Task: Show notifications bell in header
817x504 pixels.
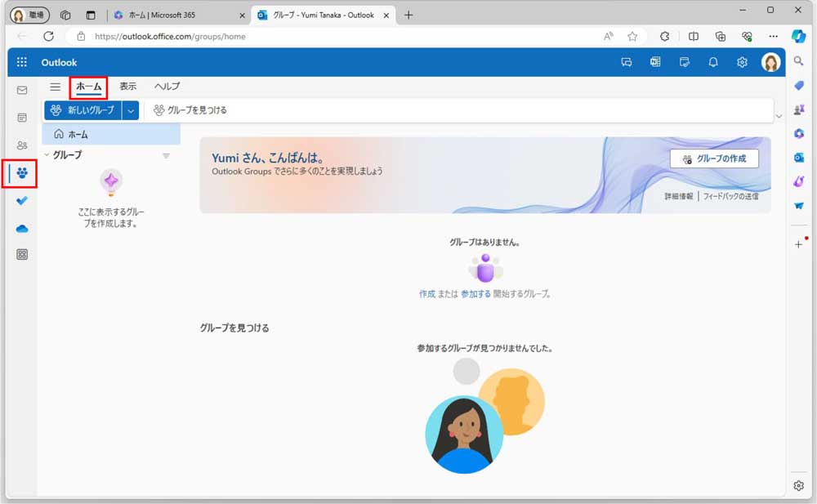Action: tap(713, 62)
